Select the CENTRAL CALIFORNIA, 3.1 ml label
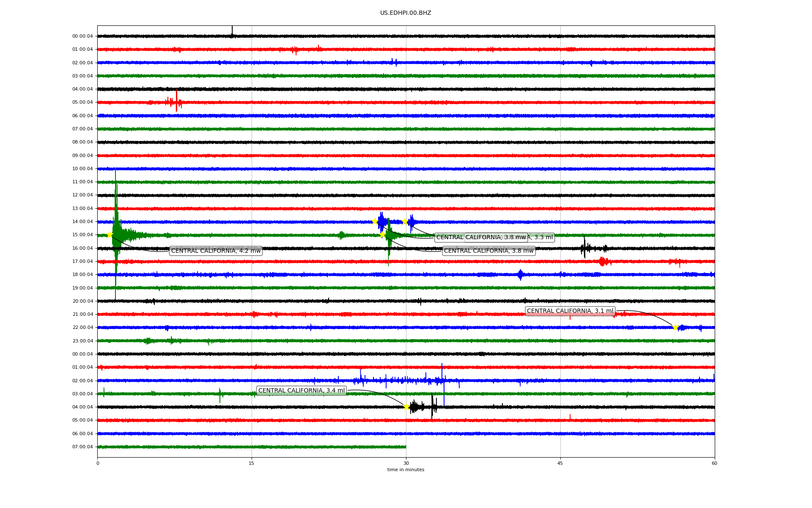The height and width of the screenshot is (508, 812). tap(570, 311)
